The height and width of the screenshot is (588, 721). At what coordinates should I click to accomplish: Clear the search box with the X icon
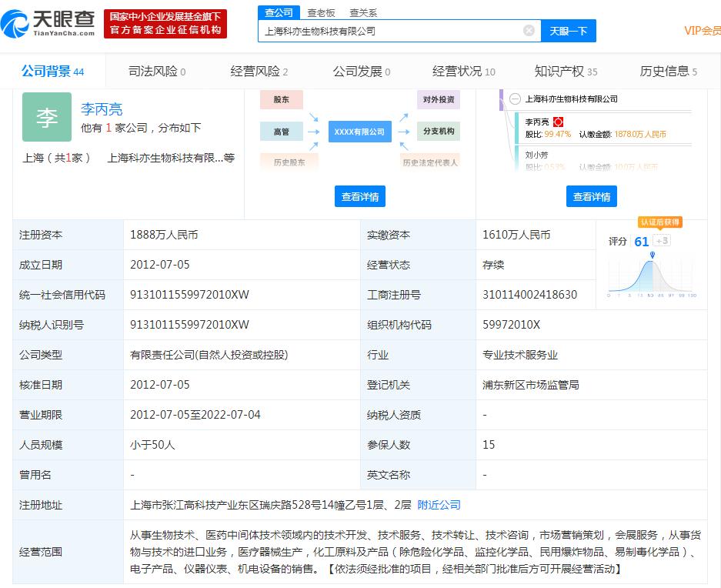click(x=529, y=30)
